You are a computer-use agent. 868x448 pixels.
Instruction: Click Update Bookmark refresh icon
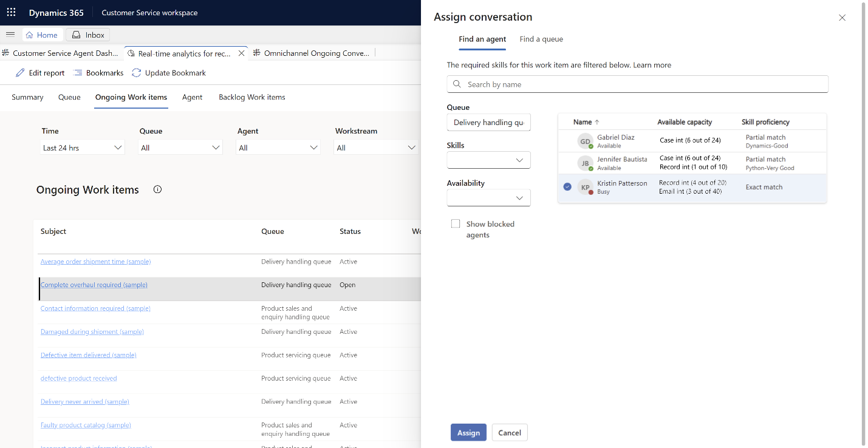pyautogui.click(x=137, y=73)
